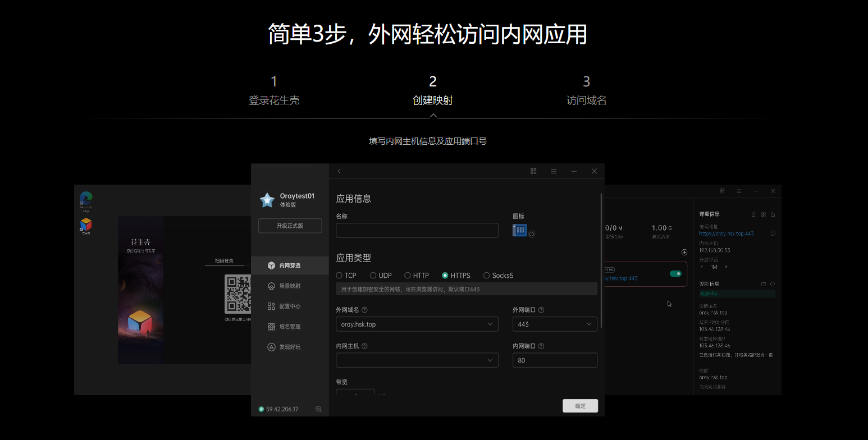868x440 pixels.
Task: Click internal host 192.168.30.33 in details
Action: click(x=714, y=250)
